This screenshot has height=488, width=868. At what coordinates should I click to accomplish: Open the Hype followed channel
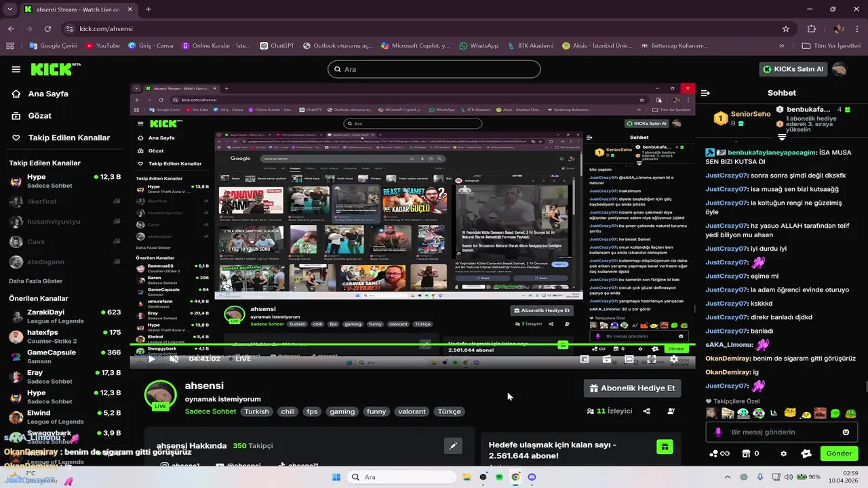65,181
